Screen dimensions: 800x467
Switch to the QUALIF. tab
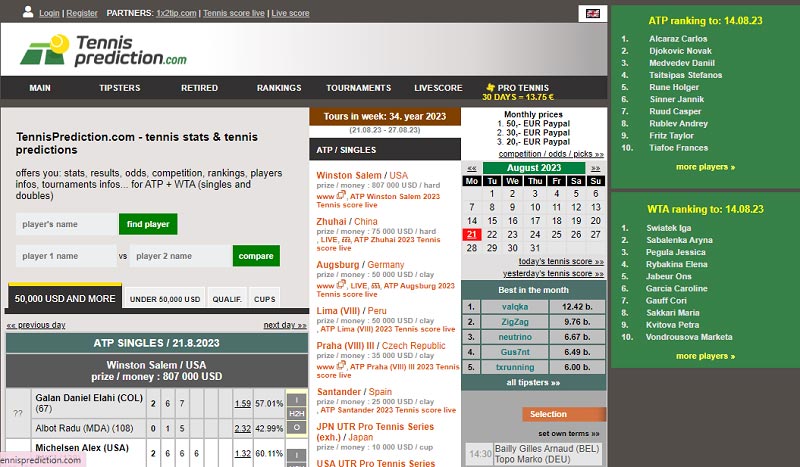click(x=227, y=299)
